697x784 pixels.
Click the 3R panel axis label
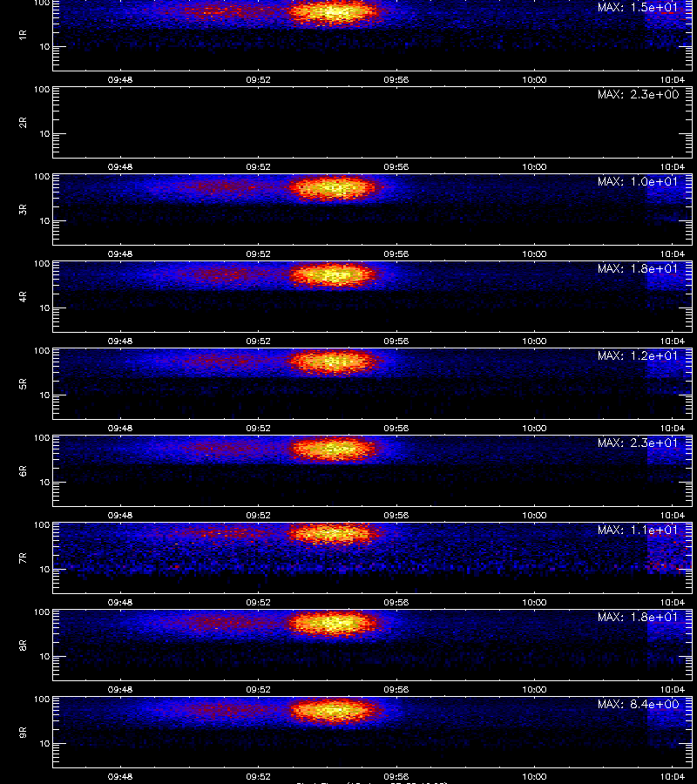click(x=23, y=209)
